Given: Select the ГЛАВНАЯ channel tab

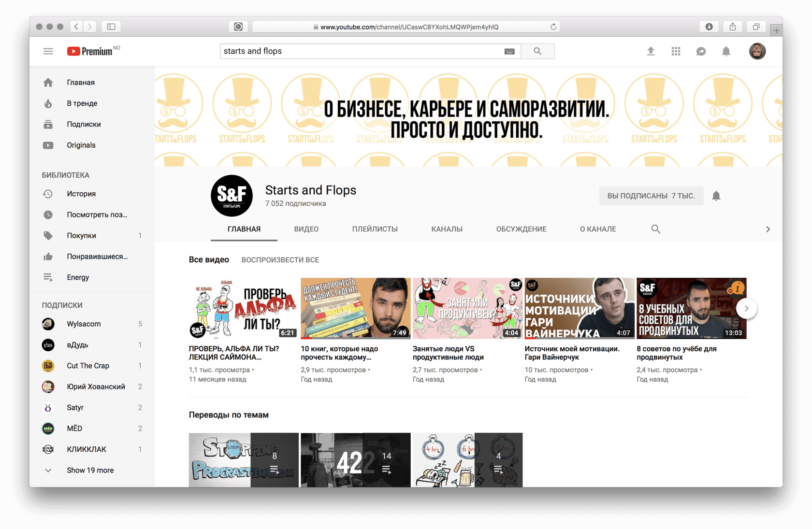Looking at the screenshot, I should tap(244, 229).
